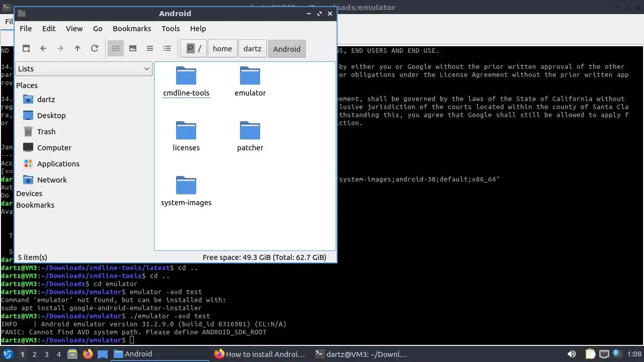The height and width of the screenshot is (362, 644).
Task: Click the root '/' path button
Action: click(194, 49)
